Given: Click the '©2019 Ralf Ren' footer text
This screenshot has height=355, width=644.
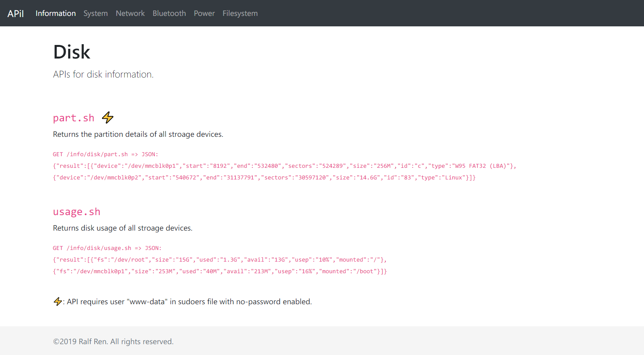Looking at the screenshot, I should pos(113,341).
